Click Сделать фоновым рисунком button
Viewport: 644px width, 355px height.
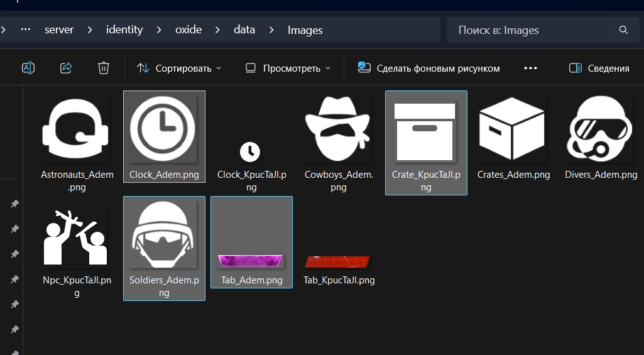click(x=429, y=68)
